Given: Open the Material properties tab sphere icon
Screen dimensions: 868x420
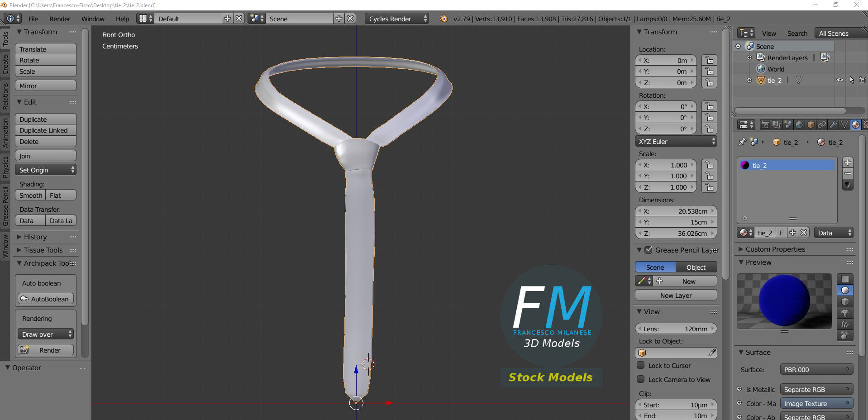Looking at the screenshot, I should (x=856, y=125).
